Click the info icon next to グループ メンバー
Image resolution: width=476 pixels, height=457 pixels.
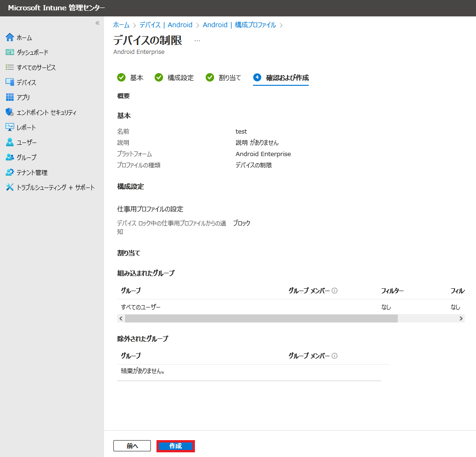pyautogui.click(x=334, y=290)
